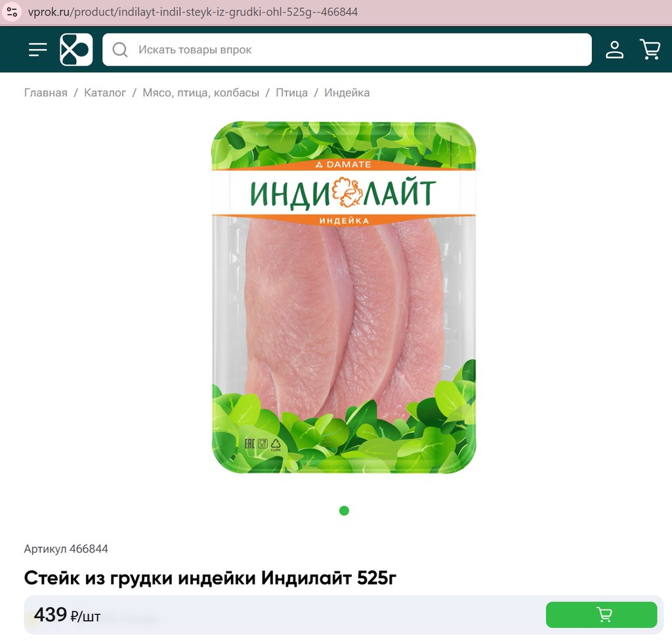
Task: Go to 'Главная' breadcrumb
Action: point(46,93)
